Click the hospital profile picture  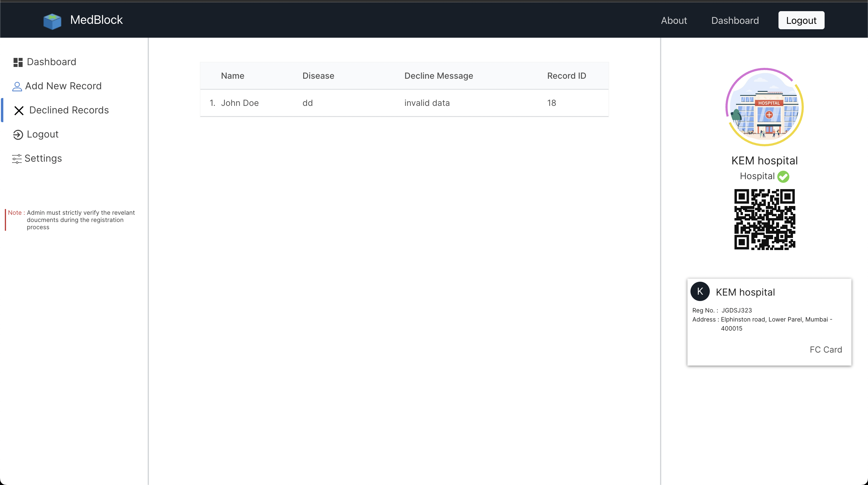click(x=765, y=107)
